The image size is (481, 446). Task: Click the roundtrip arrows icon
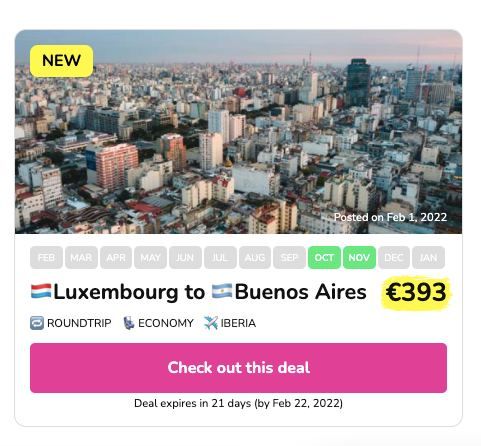[37, 323]
